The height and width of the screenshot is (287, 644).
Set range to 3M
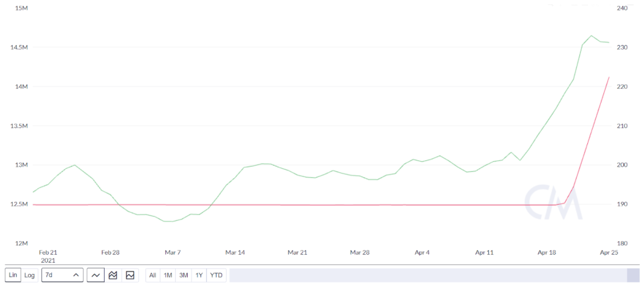coord(184,275)
